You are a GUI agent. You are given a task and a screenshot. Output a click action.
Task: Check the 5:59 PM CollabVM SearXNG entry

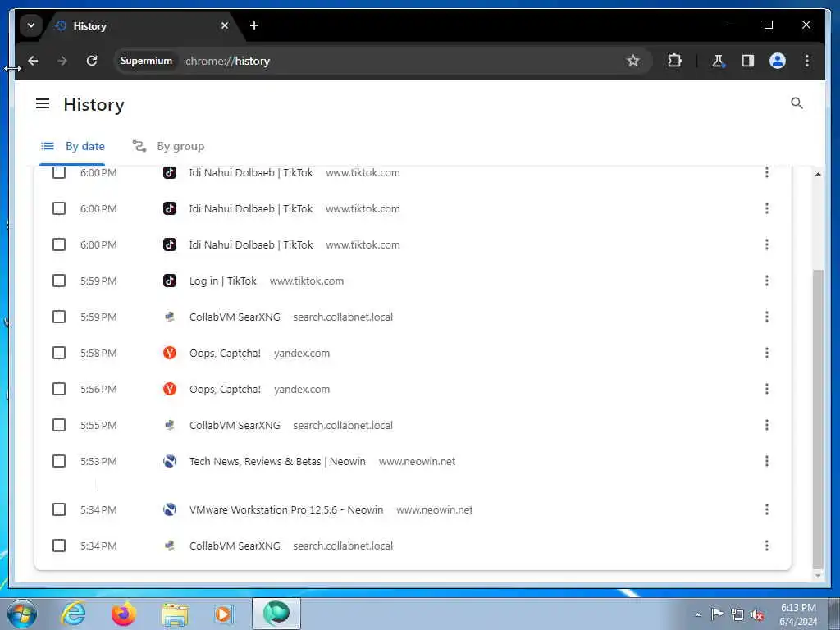coord(59,317)
